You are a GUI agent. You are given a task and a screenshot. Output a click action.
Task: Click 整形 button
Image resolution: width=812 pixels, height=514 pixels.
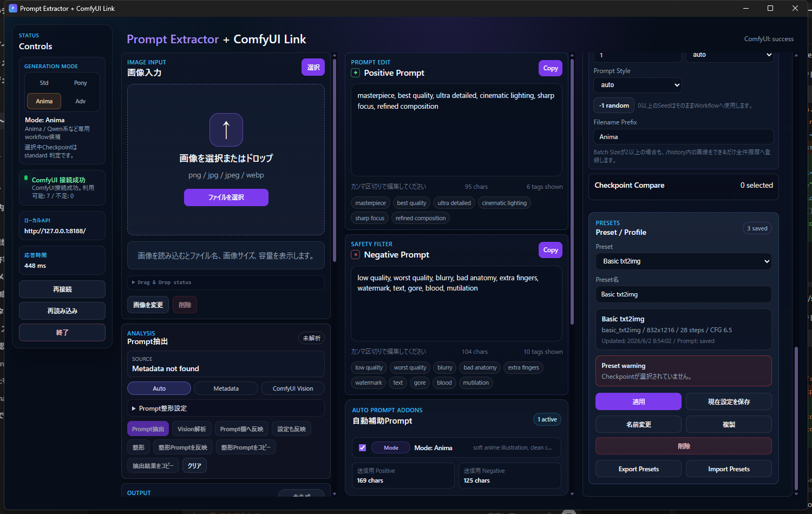139,447
